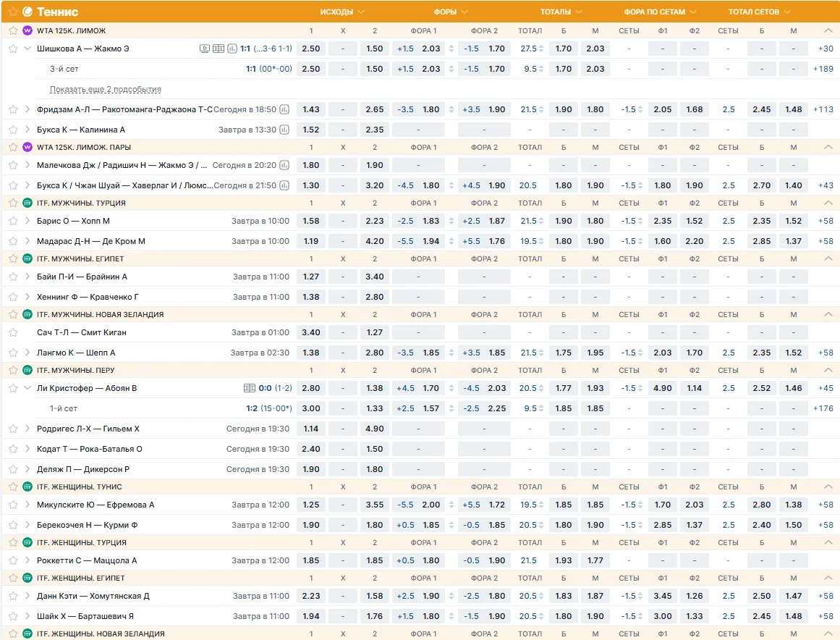Click the ITF Мужчины. Турция league icon
This screenshot has height=640, width=840.
tap(27, 203)
